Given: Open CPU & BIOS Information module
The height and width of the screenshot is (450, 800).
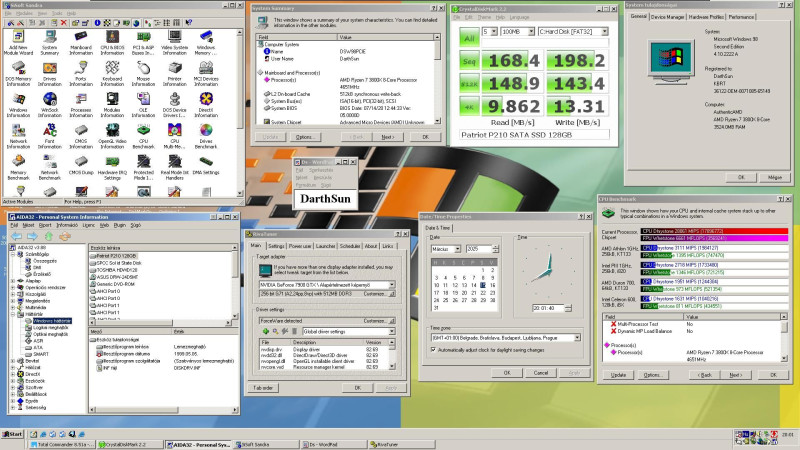Looking at the screenshot, I should pos(112,43).
